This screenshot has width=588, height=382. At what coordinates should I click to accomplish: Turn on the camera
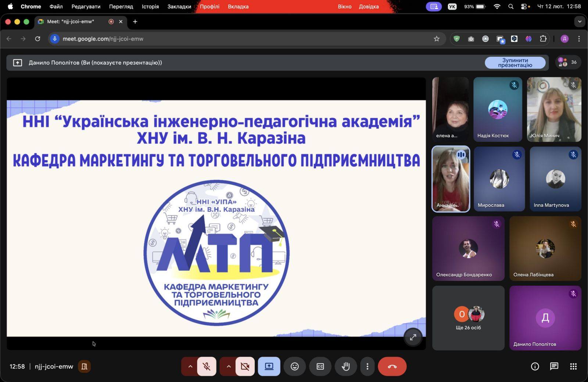(245, 367)
